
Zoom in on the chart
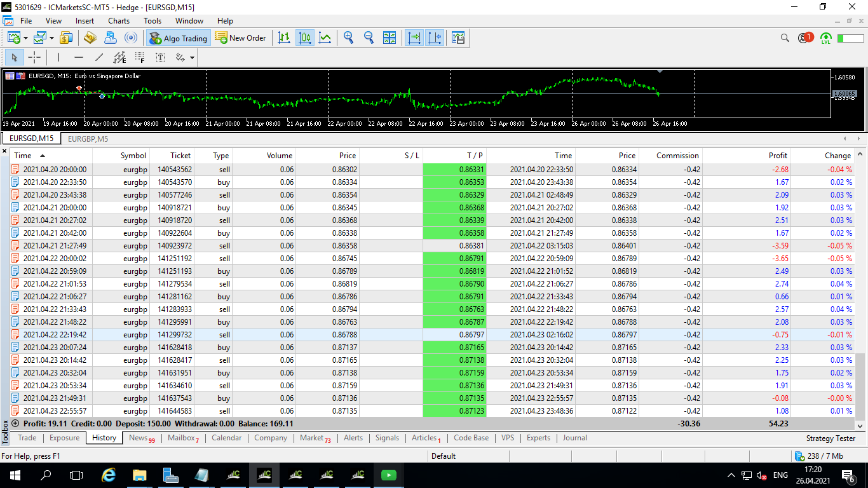pos(348,38)
